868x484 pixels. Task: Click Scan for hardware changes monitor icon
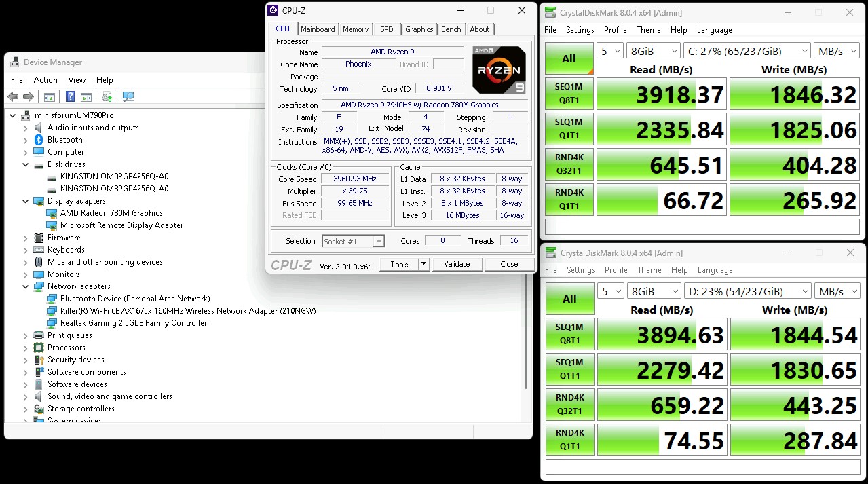point(128,97)
